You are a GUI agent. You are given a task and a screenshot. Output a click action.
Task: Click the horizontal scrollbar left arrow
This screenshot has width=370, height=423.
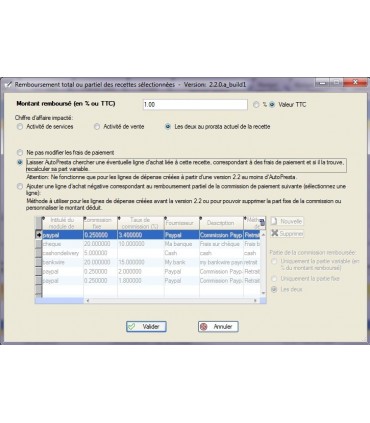(x=88, y=301)
